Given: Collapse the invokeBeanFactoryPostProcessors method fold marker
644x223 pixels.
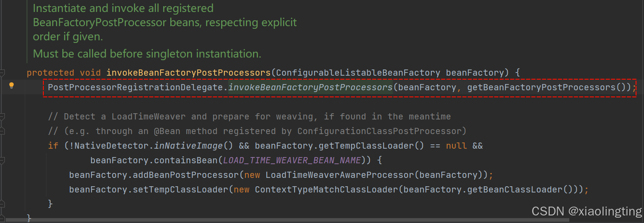Looking at the screenshot, I should [2, 73].
